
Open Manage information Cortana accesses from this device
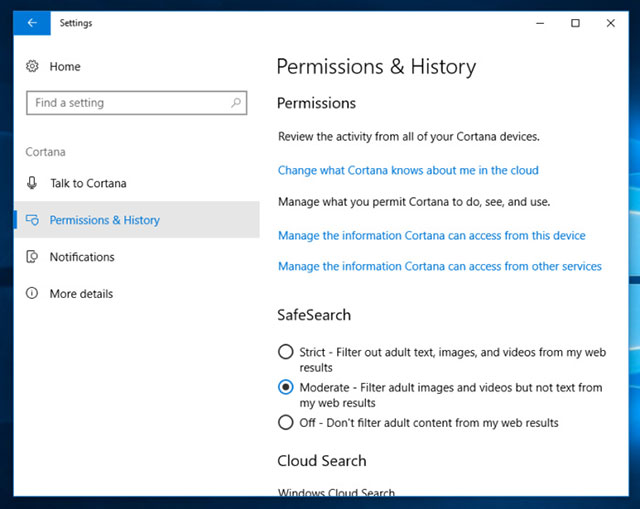[x=431, y=235]
